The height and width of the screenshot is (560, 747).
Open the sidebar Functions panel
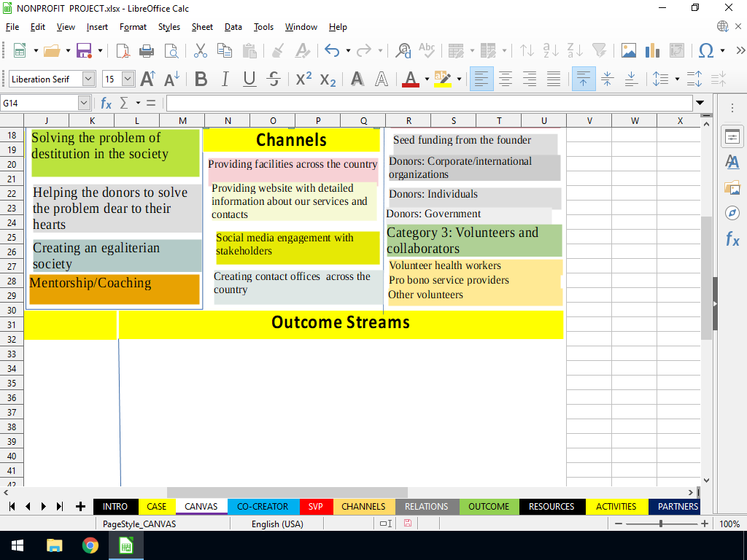click(x=732, y=238)
